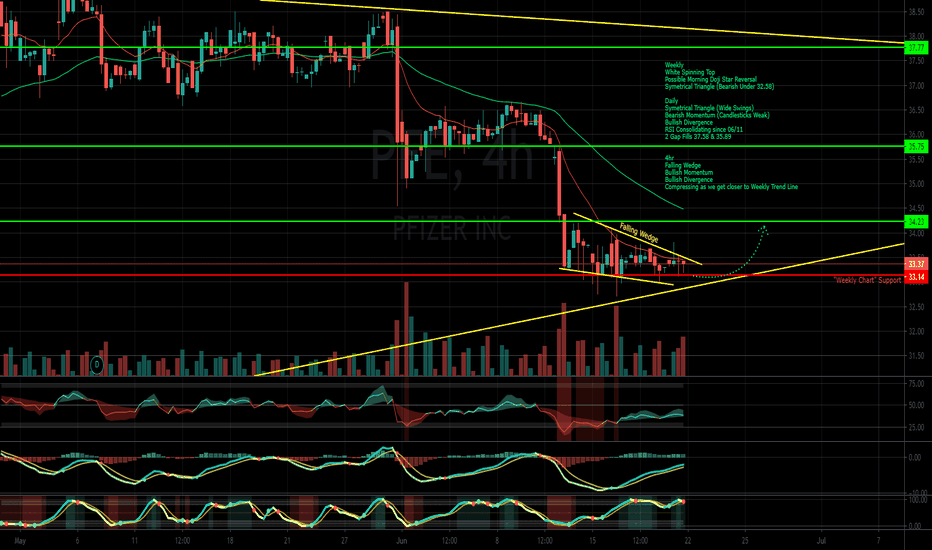
Task: Click "Bullish Divergence" under the Daily heading
Action: [x=688, y=122]
